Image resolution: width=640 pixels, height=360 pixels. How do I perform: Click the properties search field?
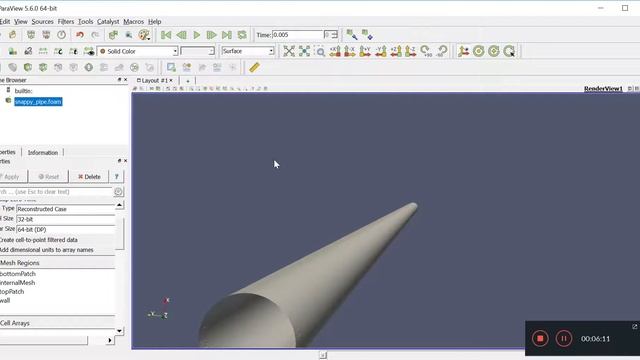pos(56,192)
